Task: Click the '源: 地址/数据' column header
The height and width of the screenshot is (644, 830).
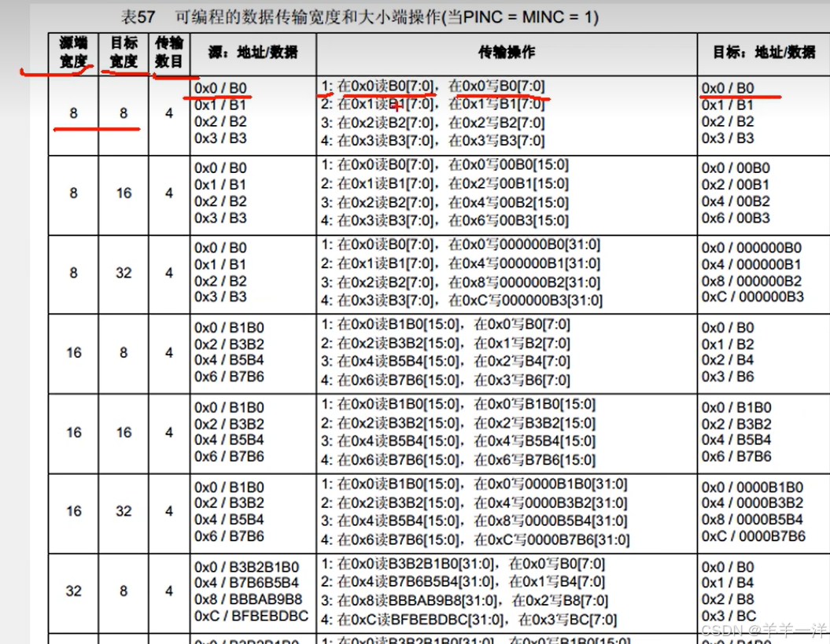Action: coord(253,52)
